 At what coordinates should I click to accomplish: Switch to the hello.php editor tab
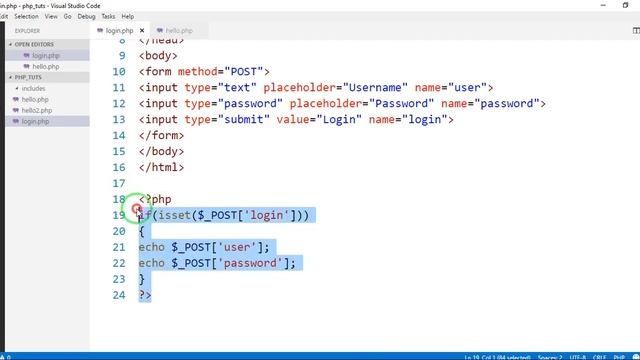click(x=179, y=31)
